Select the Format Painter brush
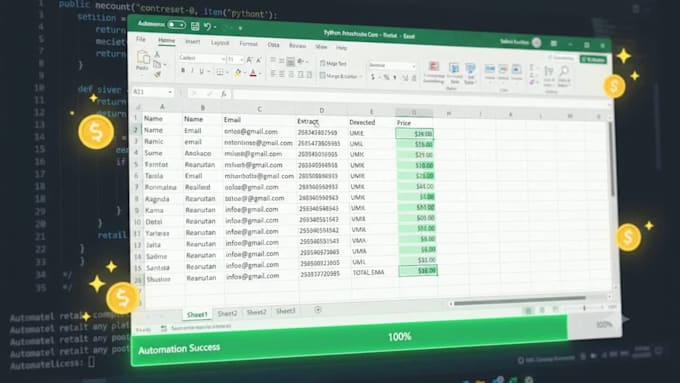680x383 pixels. tap(157, 75)
